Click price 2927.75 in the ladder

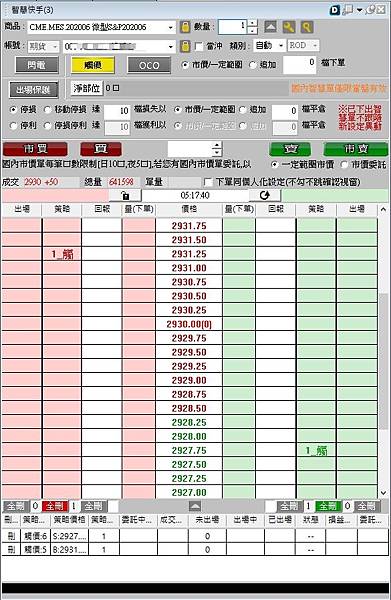click(189, 451)
